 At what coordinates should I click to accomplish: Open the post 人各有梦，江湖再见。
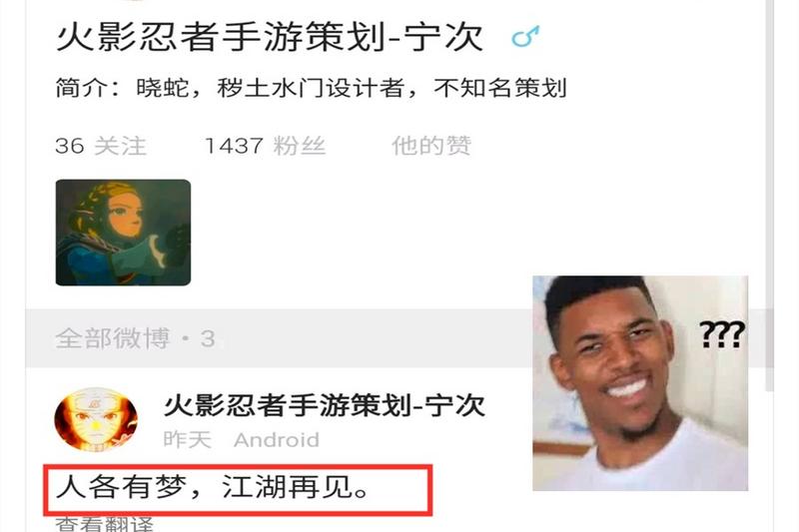pyautogui.click(x=214, y=487)
